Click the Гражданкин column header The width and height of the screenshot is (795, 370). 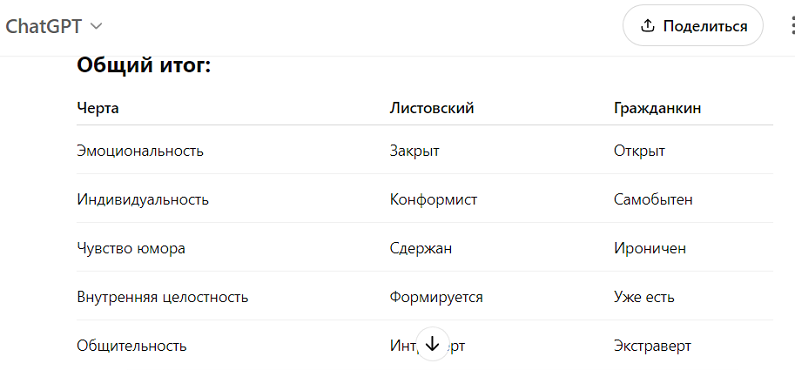(657, 108)
